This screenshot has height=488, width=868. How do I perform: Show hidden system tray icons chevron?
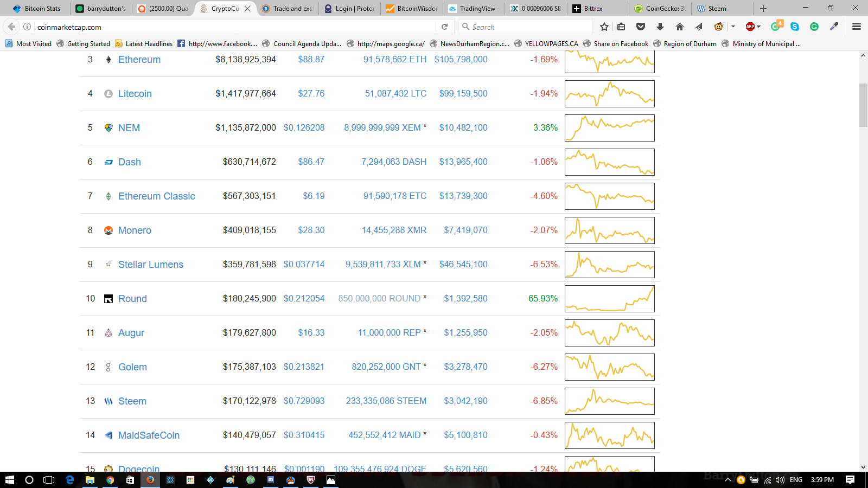point(728,480)
